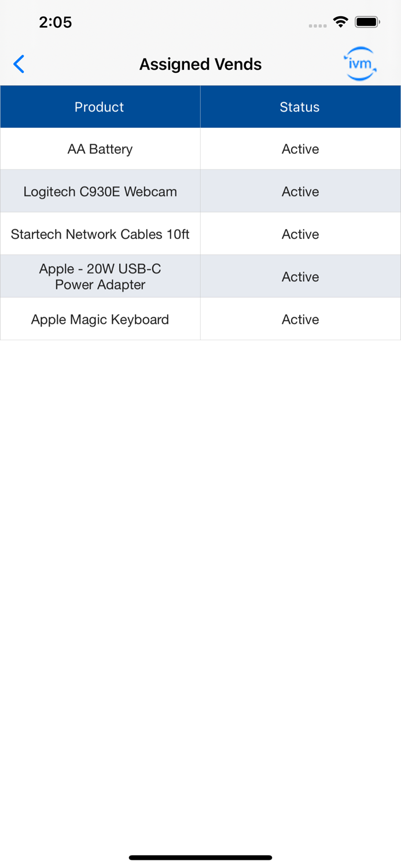
Task: Tap Active status for AA Battery
Action: (300, 149)
